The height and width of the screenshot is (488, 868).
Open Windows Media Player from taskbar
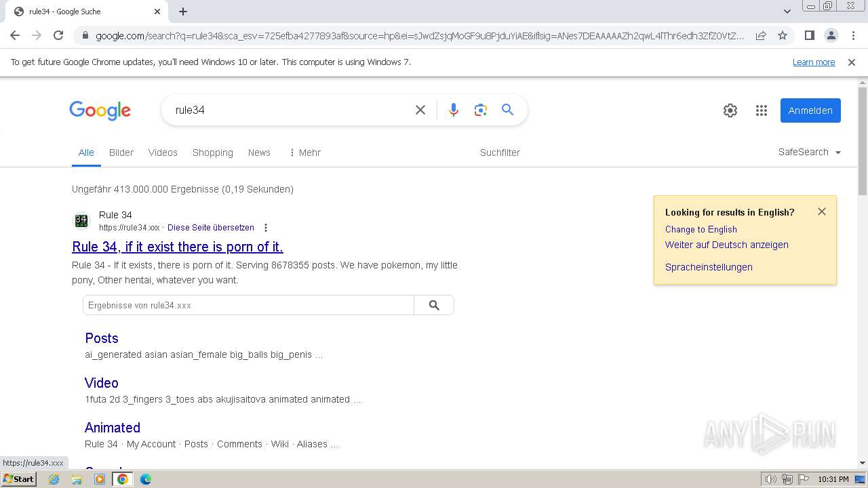[100, 479]
